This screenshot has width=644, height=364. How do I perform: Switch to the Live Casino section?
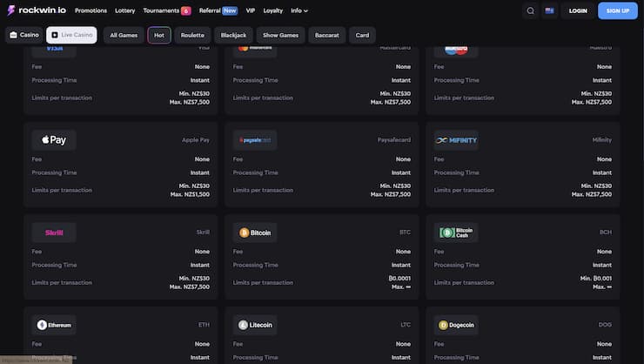click(x=72, y=35)
